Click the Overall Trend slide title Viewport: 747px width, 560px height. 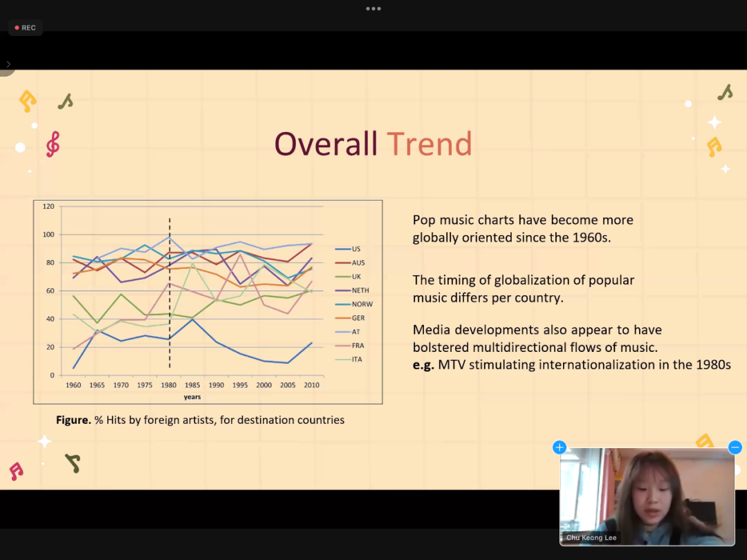(373, 144)
